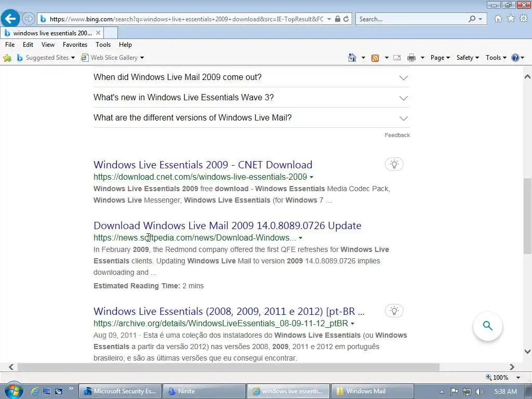Viewport: 532px width, 399px height.
Task: Open the search provider dropdown arrow
Action: pos(480,19)
